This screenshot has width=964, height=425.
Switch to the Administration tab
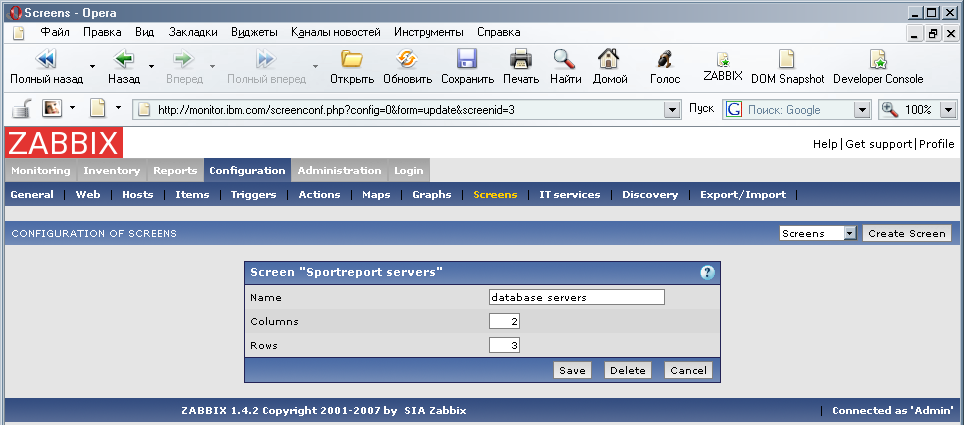coord(339,170)
